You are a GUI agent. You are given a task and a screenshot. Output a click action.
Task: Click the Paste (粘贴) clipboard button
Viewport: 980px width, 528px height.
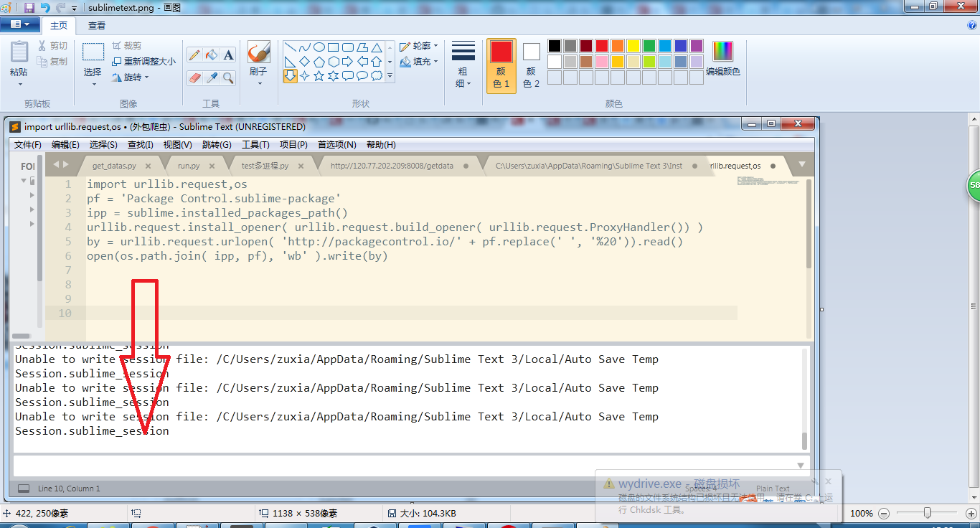tap(19, 52)
